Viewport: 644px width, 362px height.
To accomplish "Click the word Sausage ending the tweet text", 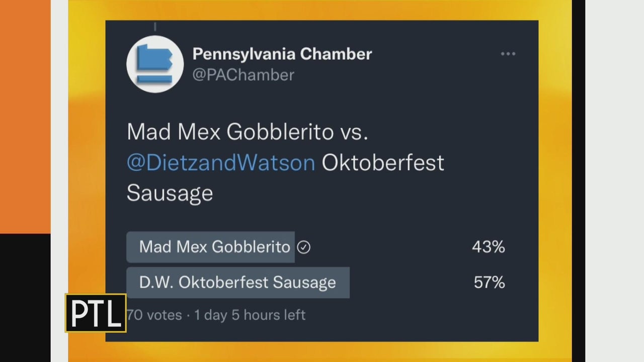I will pyautogui.click(x=170, y=193).
